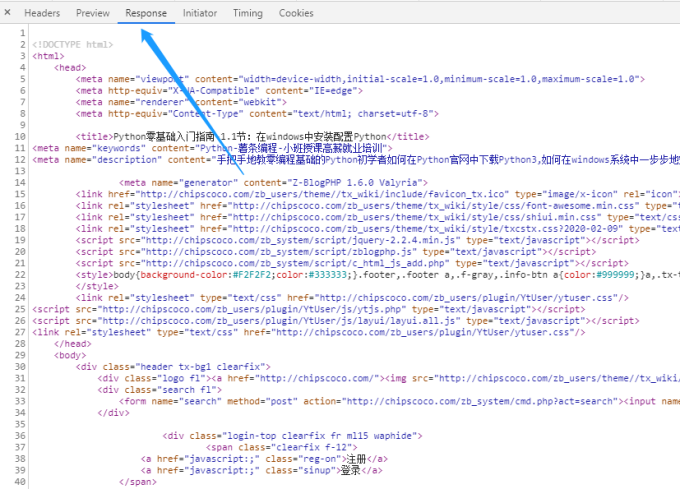Screen dimensions: 680x490
Task: Click the header tx-bg1 clearfix div line
Action: point(173,367)
